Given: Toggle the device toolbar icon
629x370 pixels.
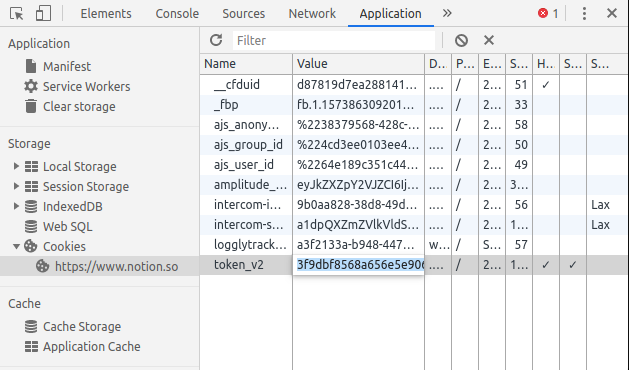Looking at the screenshot, I should tap(43, 13).
